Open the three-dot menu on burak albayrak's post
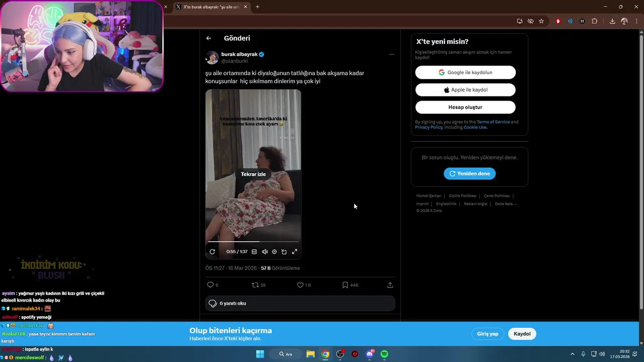The height and width of the screenshot is (362, 644). coord(392,54)
